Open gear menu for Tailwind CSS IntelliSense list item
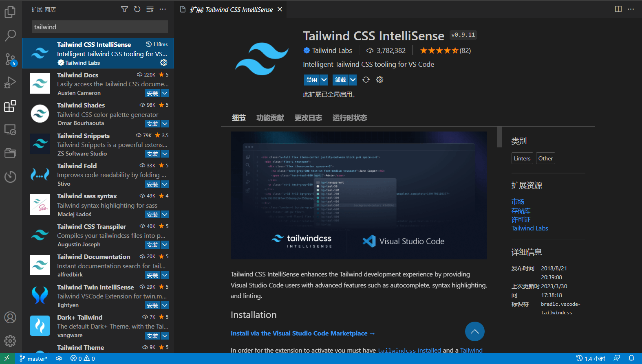This screenshot has height=364, width=642. point(163,62)
